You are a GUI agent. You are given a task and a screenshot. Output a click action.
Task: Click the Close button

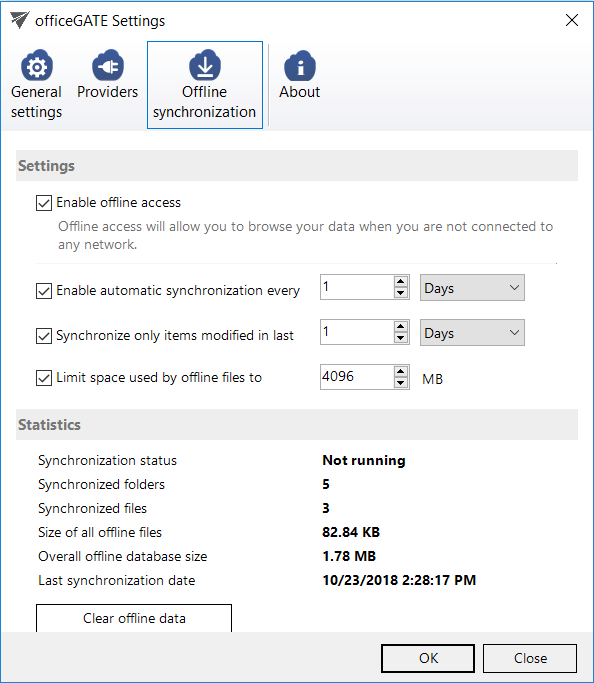(530, 658)
